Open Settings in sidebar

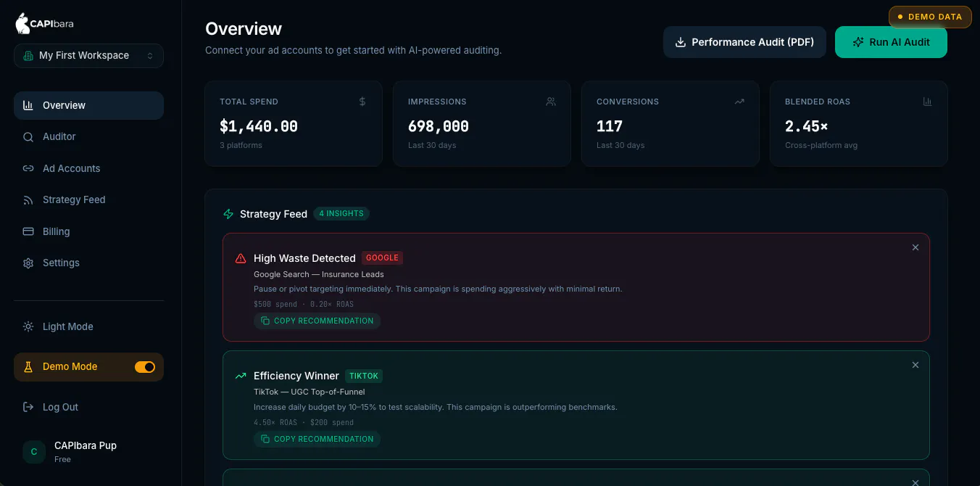pyautogui.click(x=88, y=263)
